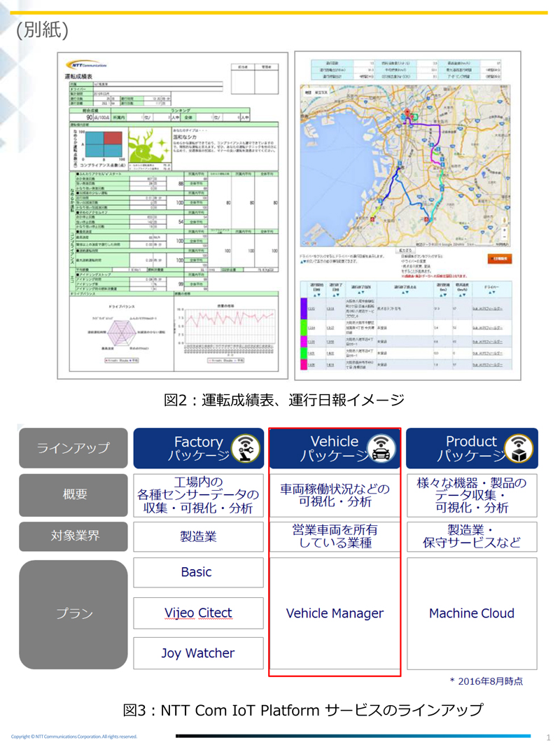Click the 工場内の各種センサーデータ overview cell
560x745 pixels.
pos(198,495)
